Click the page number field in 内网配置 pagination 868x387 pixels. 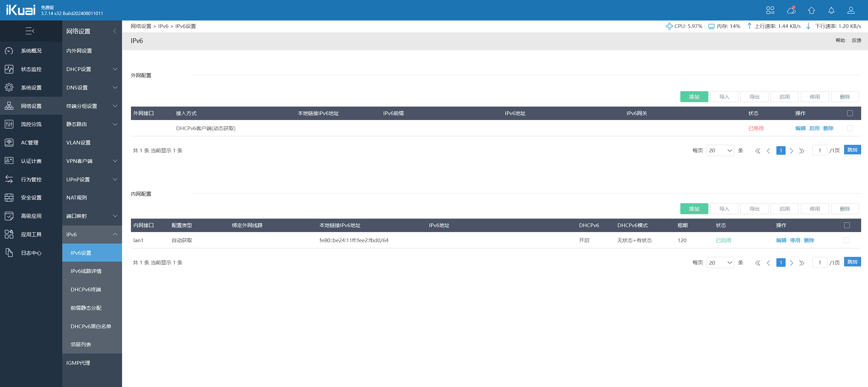[x=819, y=263]
